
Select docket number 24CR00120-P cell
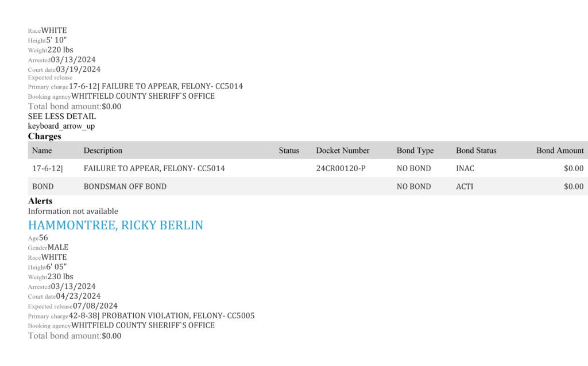tap(341, 168)
